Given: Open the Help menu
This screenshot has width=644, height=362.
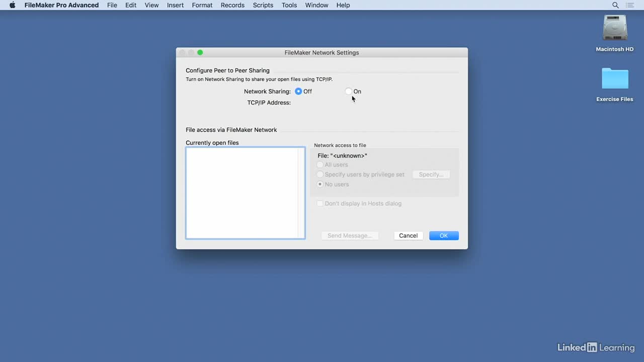Looking at the screenshot, I should click(343, 5).
